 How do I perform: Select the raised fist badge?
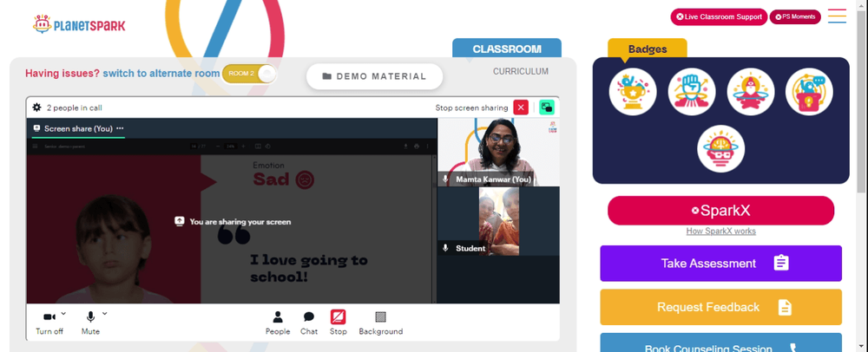692,92
